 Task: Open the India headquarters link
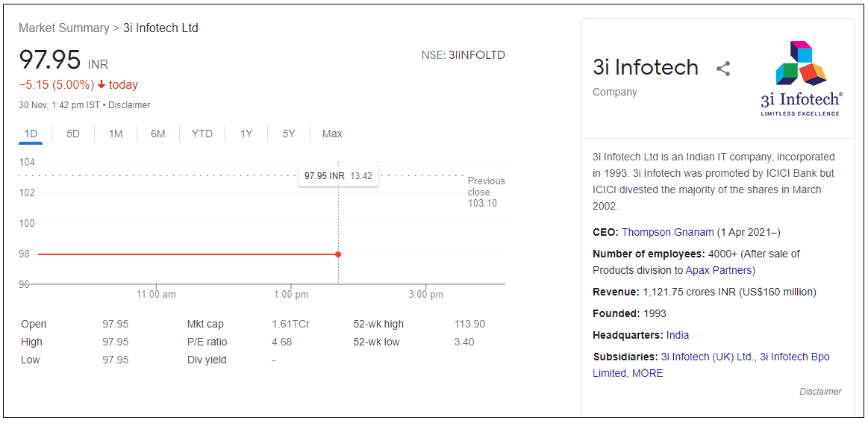(x=678, y=335)
